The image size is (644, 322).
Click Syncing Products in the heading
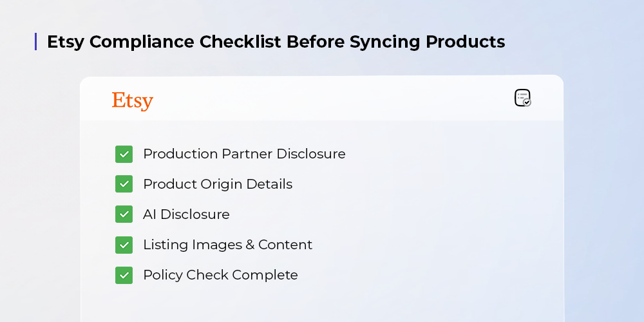point(428,43)
